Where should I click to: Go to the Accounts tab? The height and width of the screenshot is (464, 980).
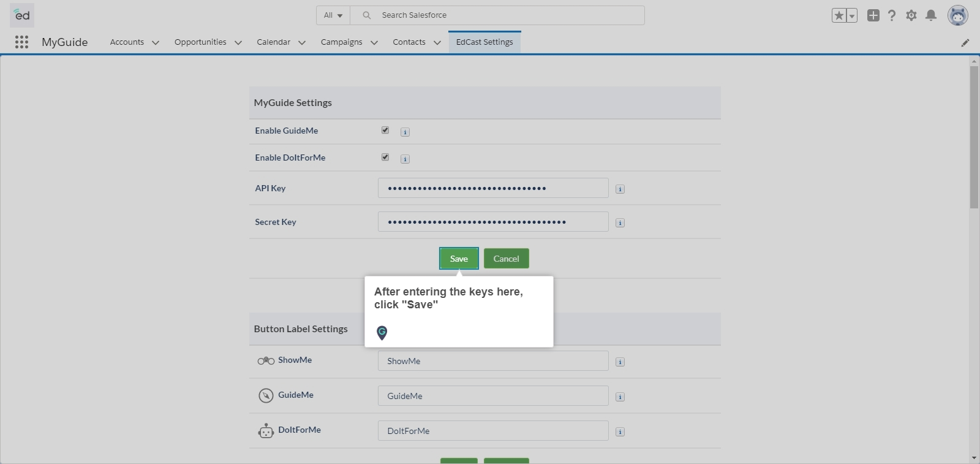click(127, 42)
